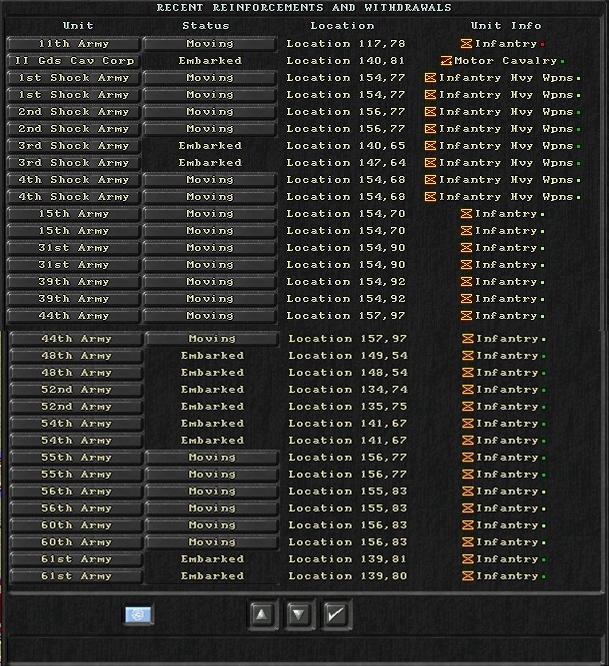Click the green dot beside Motor Cavalry
Viewport: 609px width, 666px height.
563,61
